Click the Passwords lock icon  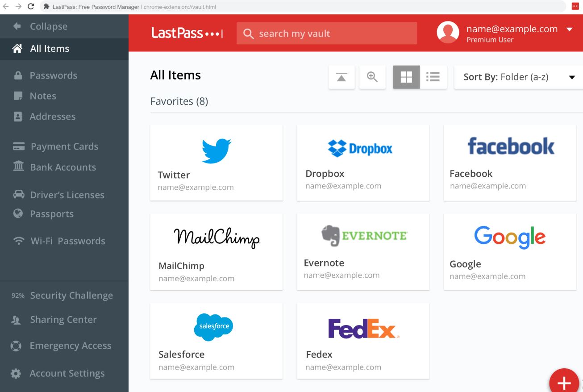coord(18,75)
